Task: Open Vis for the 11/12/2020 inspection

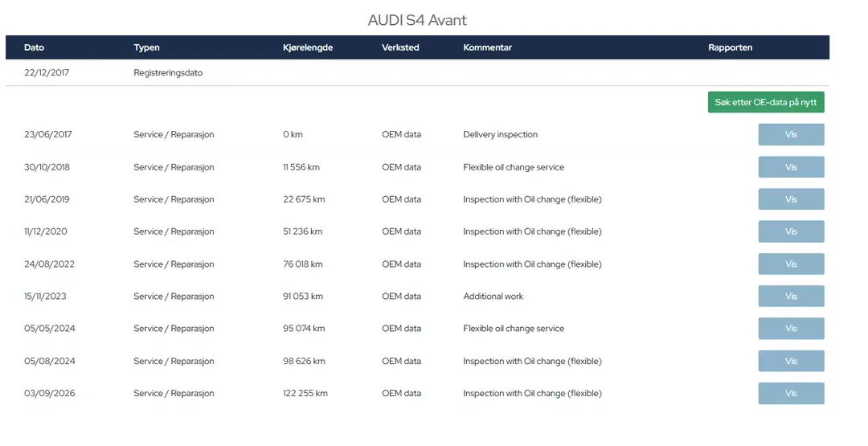Action: (x=791, y=231)
